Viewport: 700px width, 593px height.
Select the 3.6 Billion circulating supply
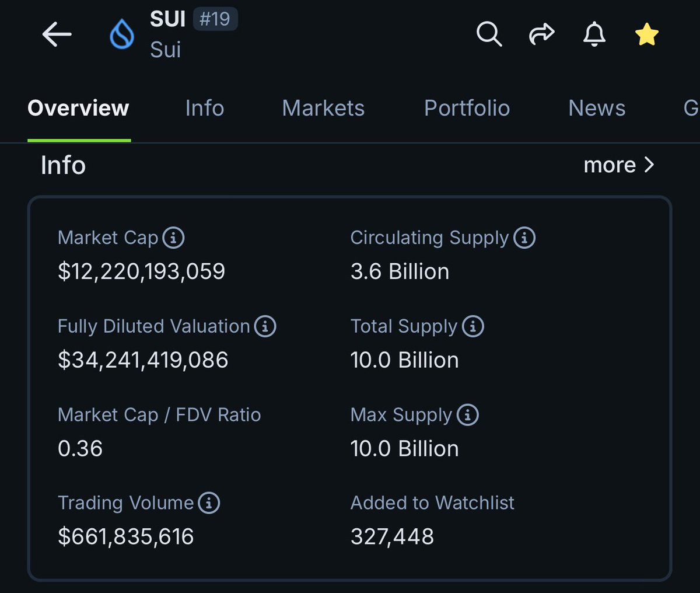click(x=400, y=271)
